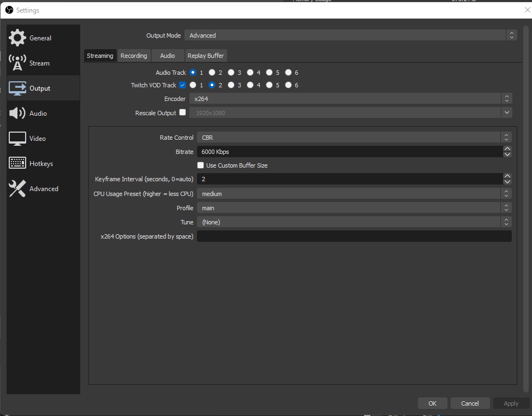Select Twitch VOD Track 5 radio button
This screenshot has height=416, width=532.
[269, 85]
